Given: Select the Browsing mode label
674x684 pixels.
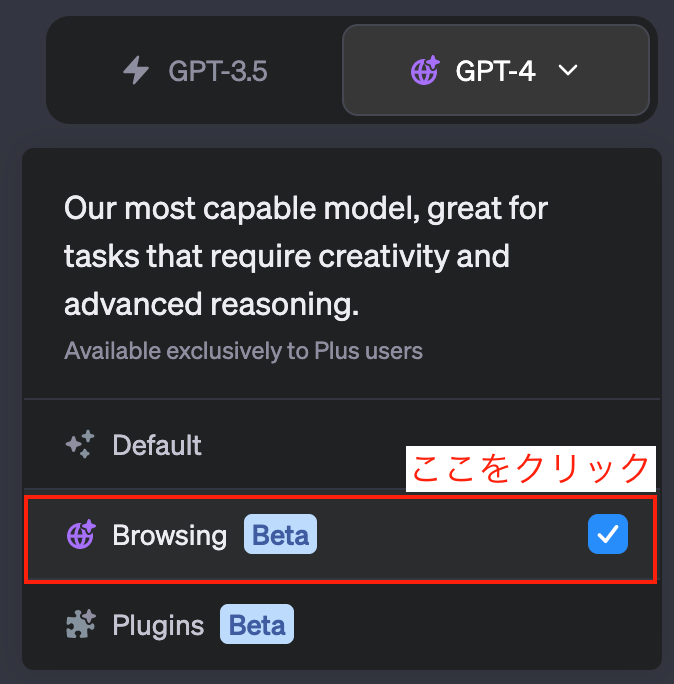Looking at the screenshot, I should pyautogui.click(x=169, y=535).
